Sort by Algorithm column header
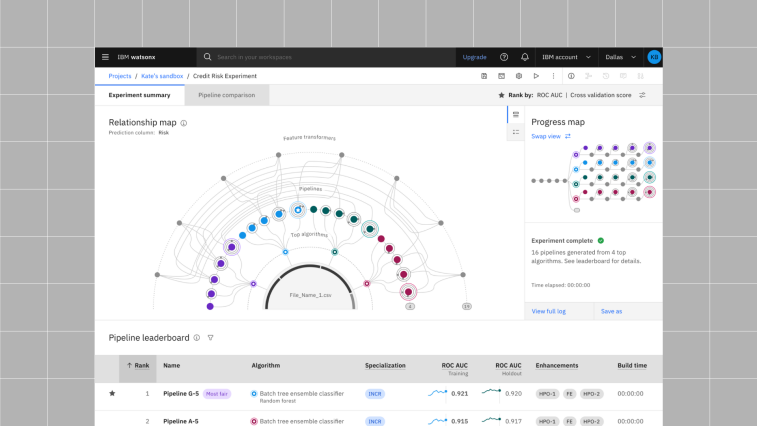757x426 pixels. pyautogui.click(x=266, y=366)
